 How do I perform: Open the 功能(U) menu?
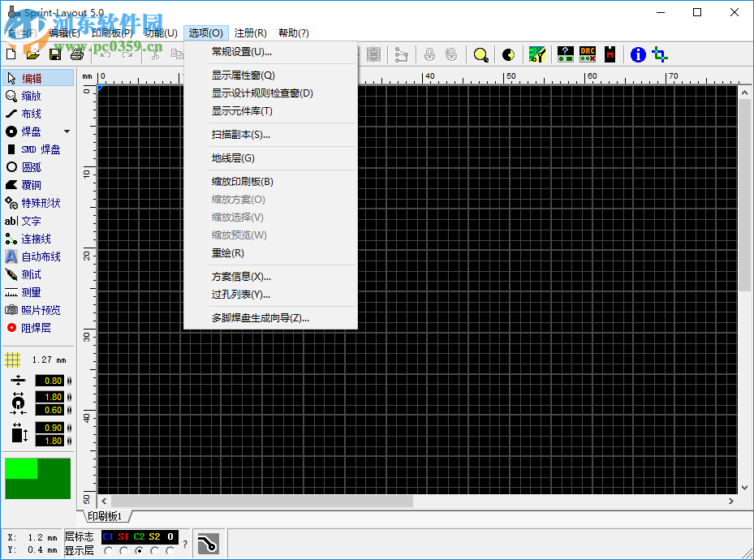(161, 33)
